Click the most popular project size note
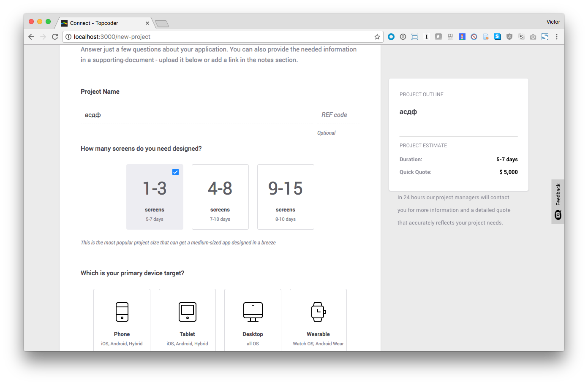588x385 pixels. point(178,243)
